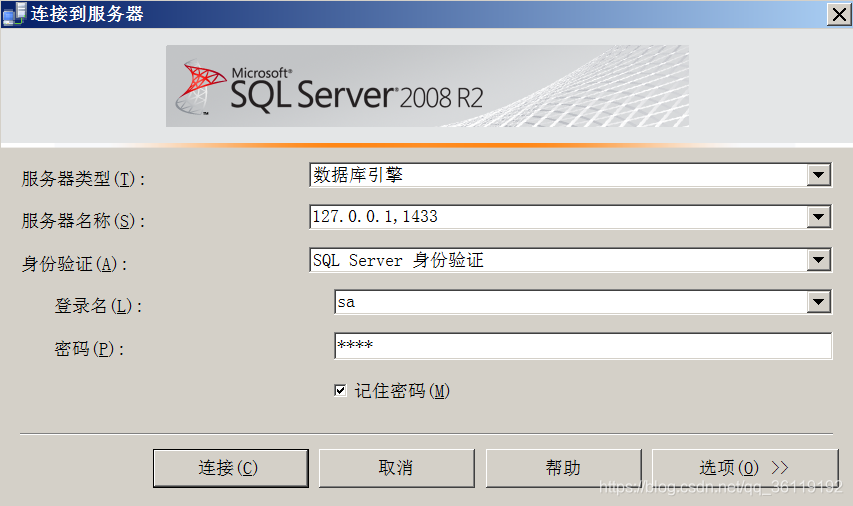The height and width of the screenshot is (506, 853).
Task: Click the connect-to-server icon in the title bar
Action: click(x=14, y=14)
